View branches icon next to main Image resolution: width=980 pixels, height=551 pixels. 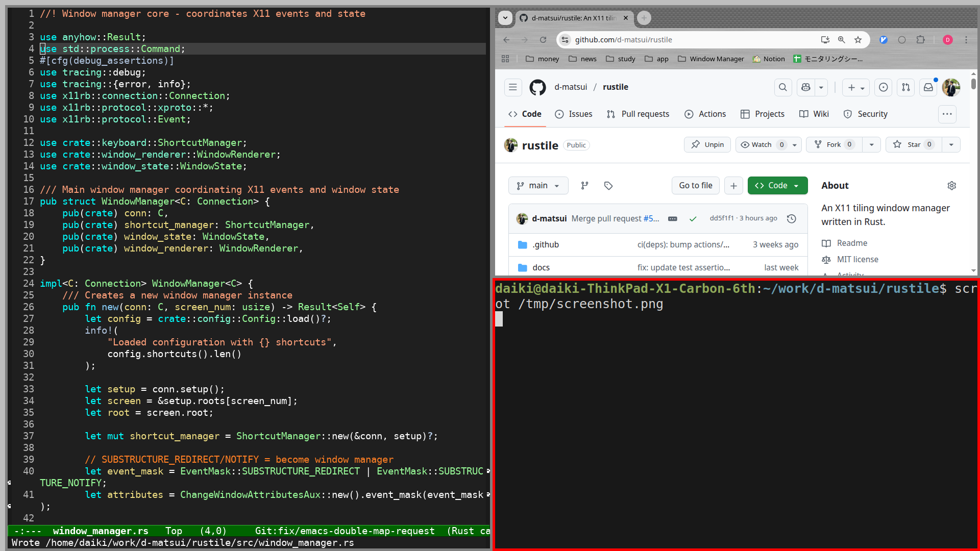coord(585,186)
